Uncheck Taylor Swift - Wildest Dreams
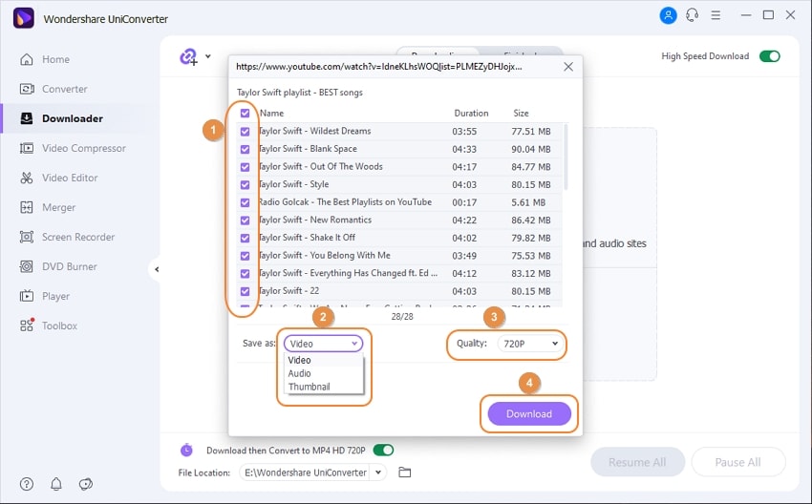 pos(245,132)
